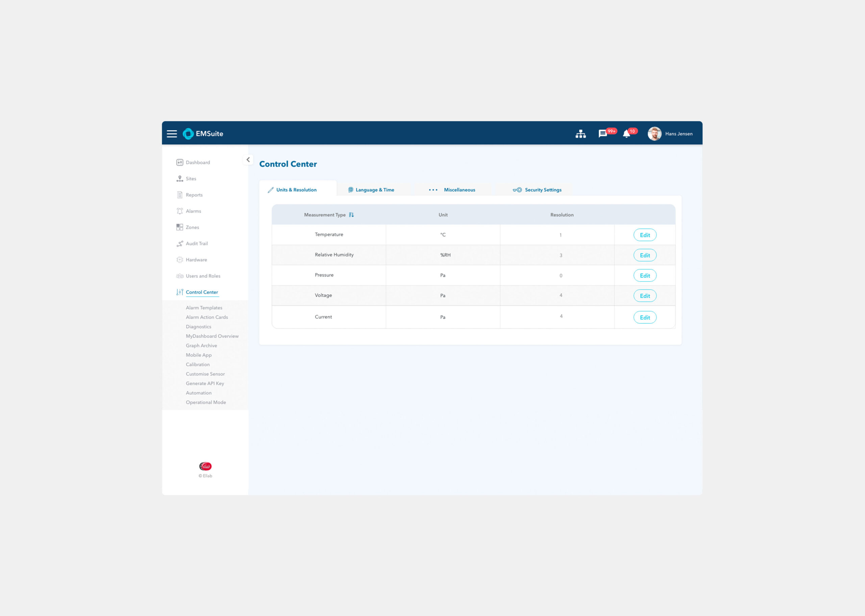Sort by Measurement Type arrow icon
Viewport: 865px width, 616px height.
click(x=351, y=215)
